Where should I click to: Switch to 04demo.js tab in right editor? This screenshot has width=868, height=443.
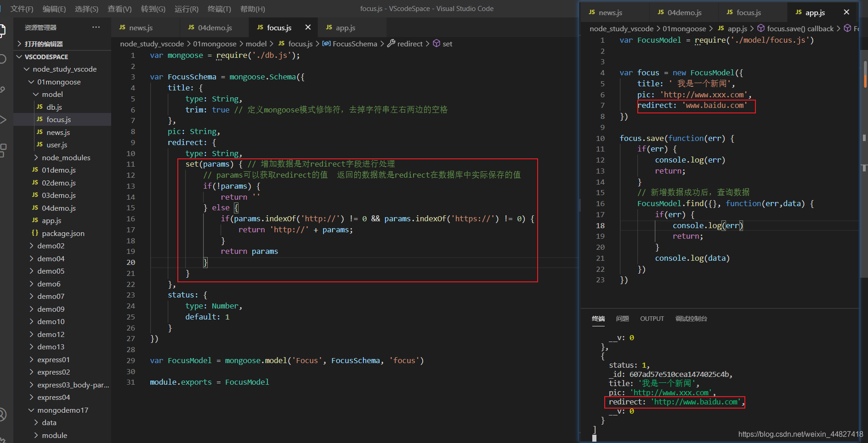(x=684, y=12)
